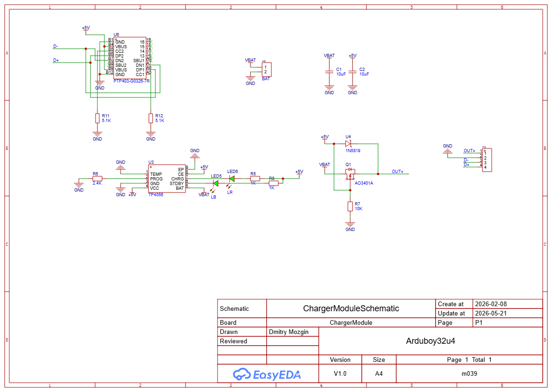This screenshot has width=552, height=392.
Task: Select capacitor C2 10uF symbol
Action: tap(353, 71)
